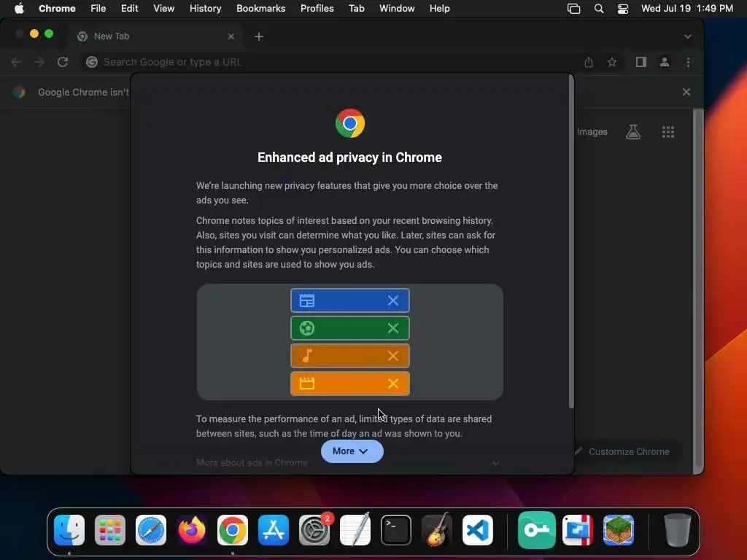Launch GarageBand from the Dock
The width and height of the screenshot is (747, 560).
pos(437,530)
